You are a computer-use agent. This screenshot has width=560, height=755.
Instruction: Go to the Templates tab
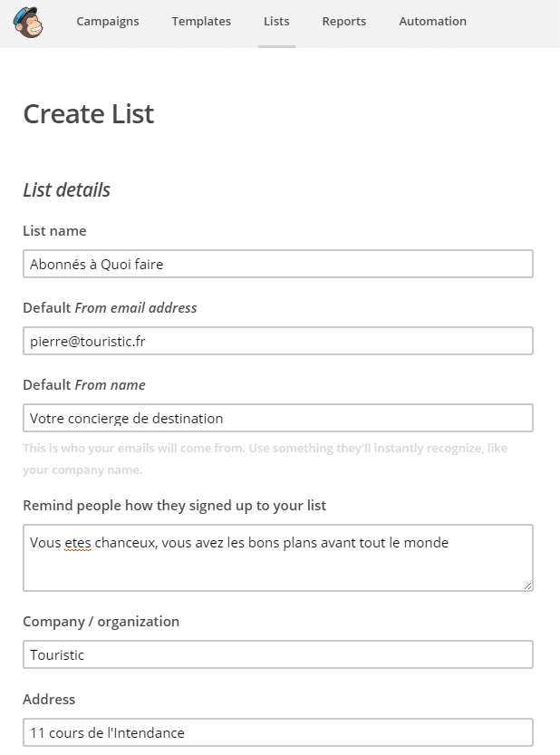(201, 21)
